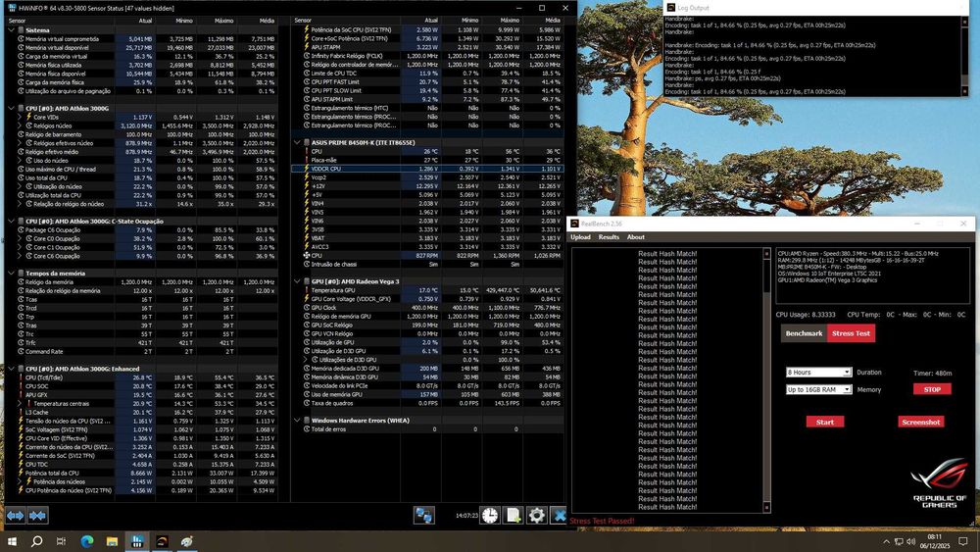Open RealBench About menu
This screenshot has height=552, width=980.
tap(636, 237)
